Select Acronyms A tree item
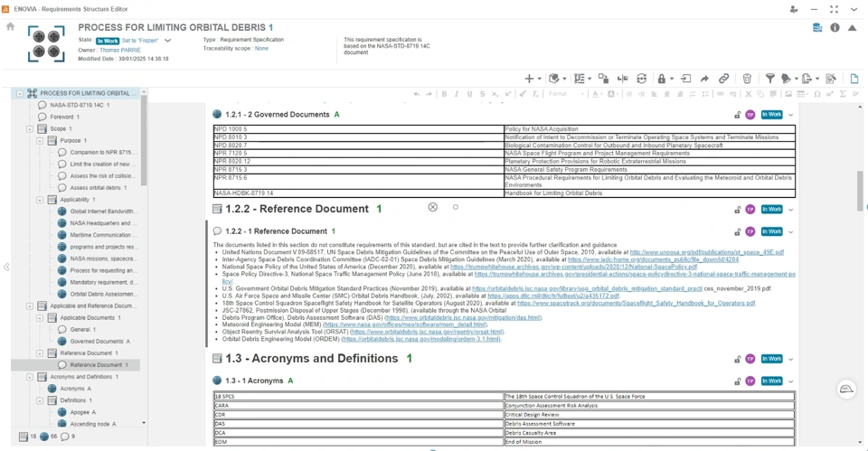The height and width of the screenshot is (451, 868). [75, 389]
